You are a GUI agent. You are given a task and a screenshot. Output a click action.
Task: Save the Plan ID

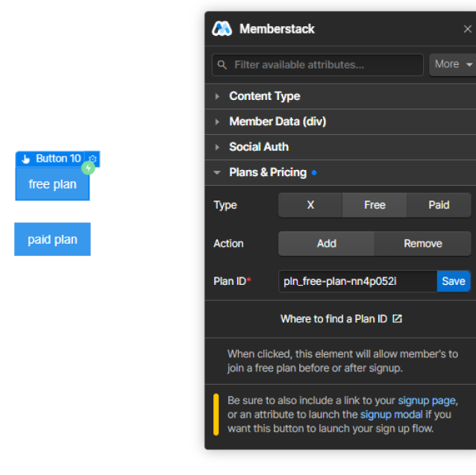click(454, 281)
